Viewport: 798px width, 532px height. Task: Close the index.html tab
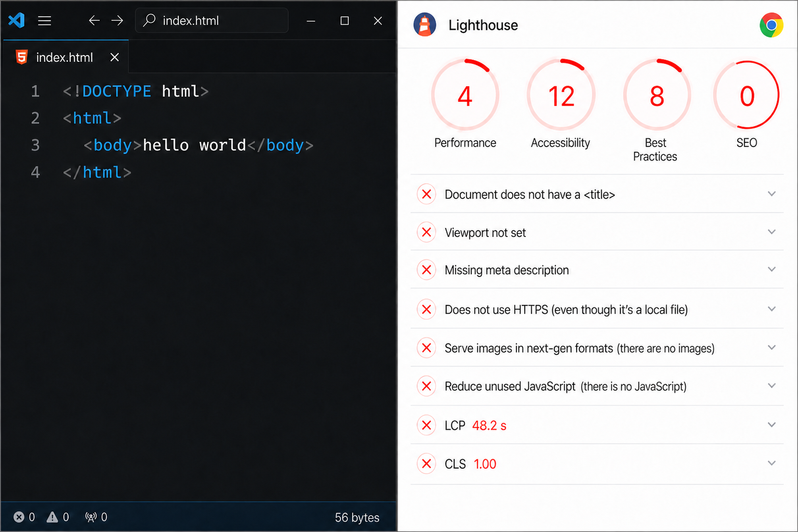[115, 57]
